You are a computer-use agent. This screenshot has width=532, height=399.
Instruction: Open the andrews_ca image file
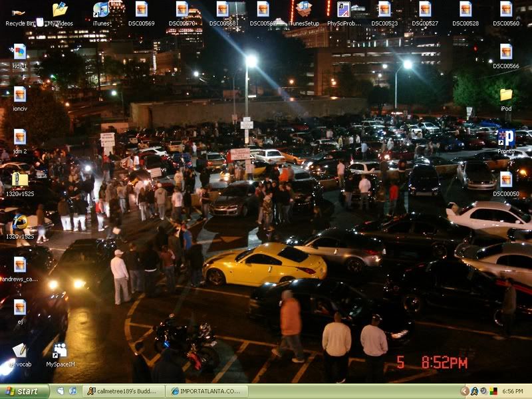coord(20,265)
